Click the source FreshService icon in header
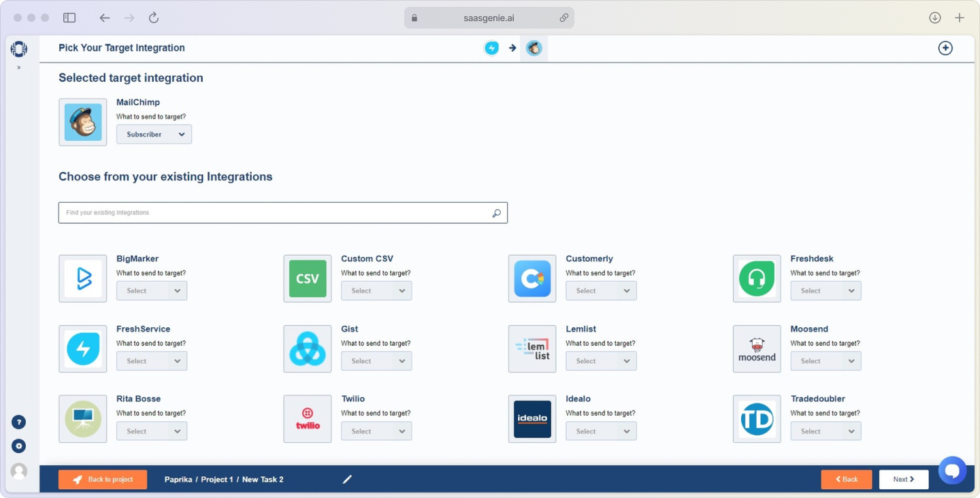This screenshot has height=498, width=980. point(491,48)
